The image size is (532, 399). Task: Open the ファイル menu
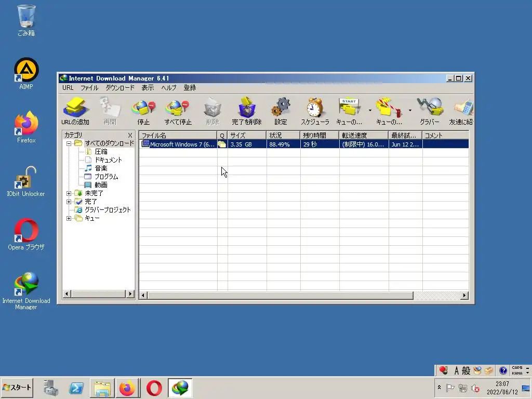coord(89,88)
